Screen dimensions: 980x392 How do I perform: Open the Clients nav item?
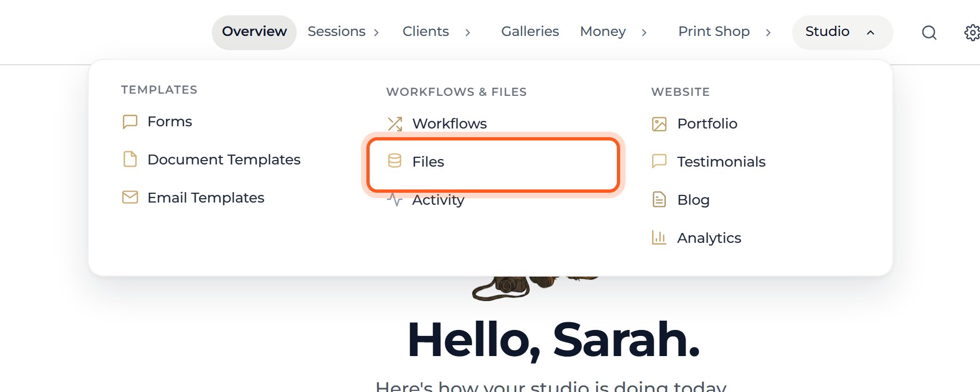pyautogui.click(x=426, y=32)
